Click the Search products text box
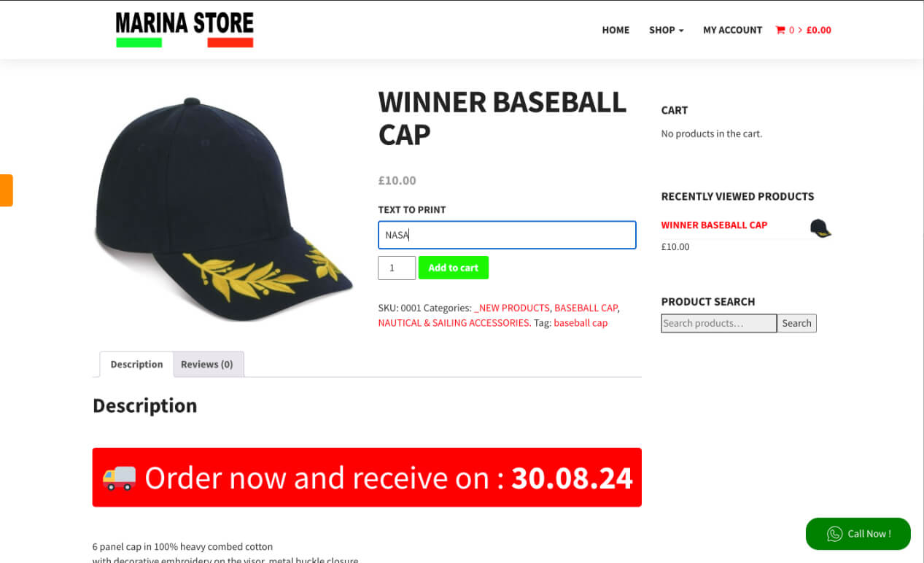This screenshot has width=924, height=563. tap(719, 323)
